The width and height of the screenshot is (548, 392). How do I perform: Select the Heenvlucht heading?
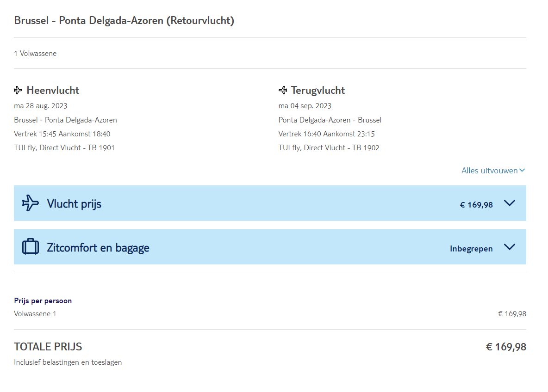tap(53, 90)
